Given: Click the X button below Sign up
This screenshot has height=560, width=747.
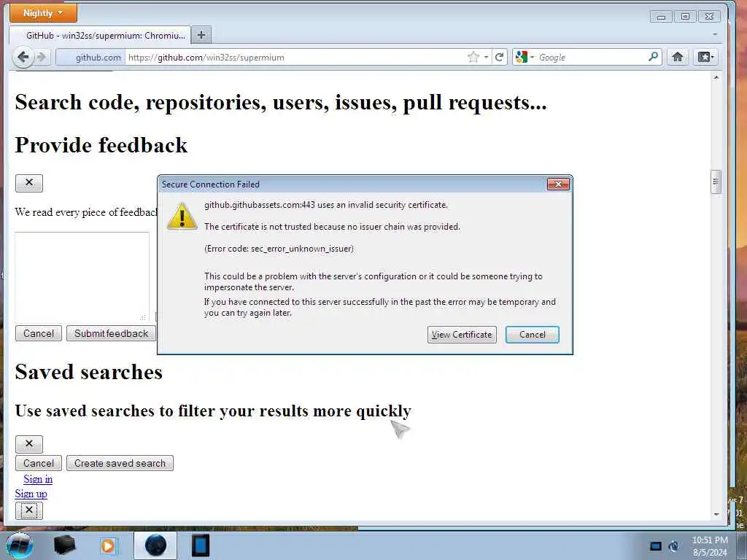Looking at the screenshot, I should tap(29, 510).
